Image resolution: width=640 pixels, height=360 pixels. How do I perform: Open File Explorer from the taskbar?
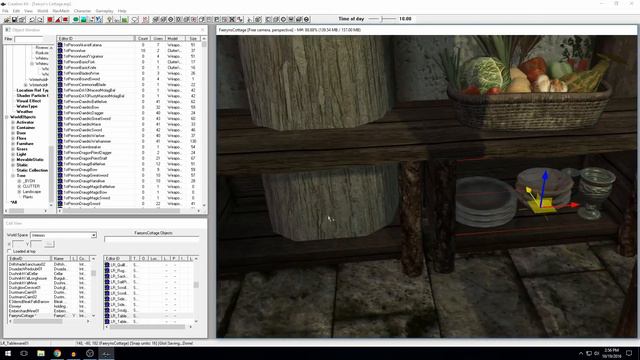pyautogui.click(x=41, y=353)
